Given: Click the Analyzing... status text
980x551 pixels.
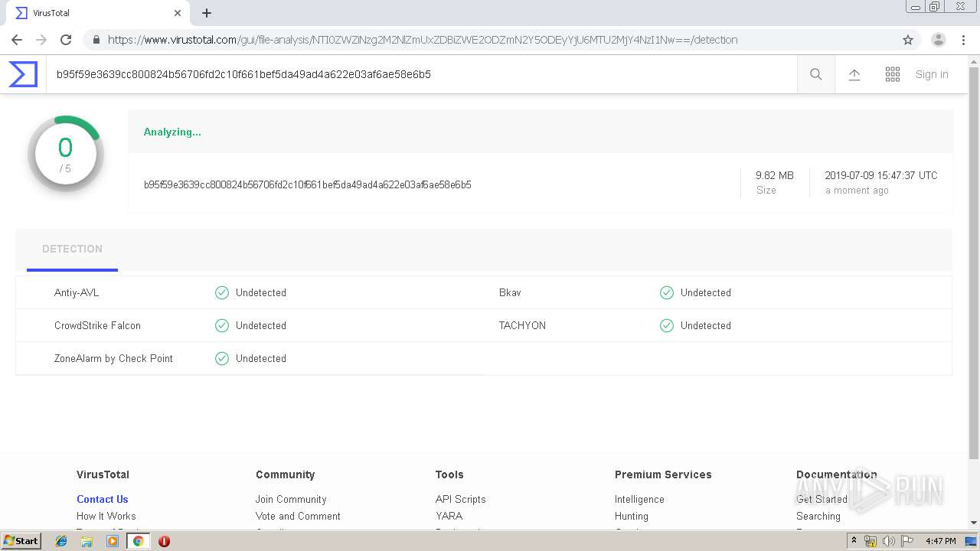Looking at the screenshot, I should 172,132.
